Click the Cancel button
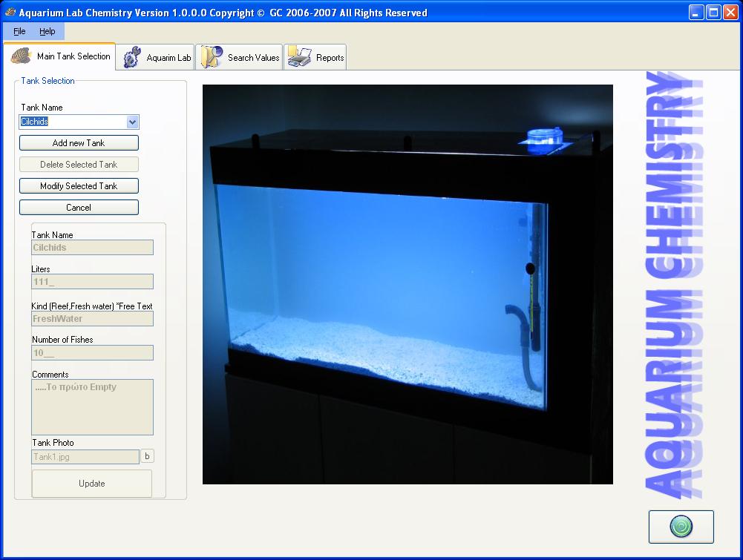 pos(79,208)
